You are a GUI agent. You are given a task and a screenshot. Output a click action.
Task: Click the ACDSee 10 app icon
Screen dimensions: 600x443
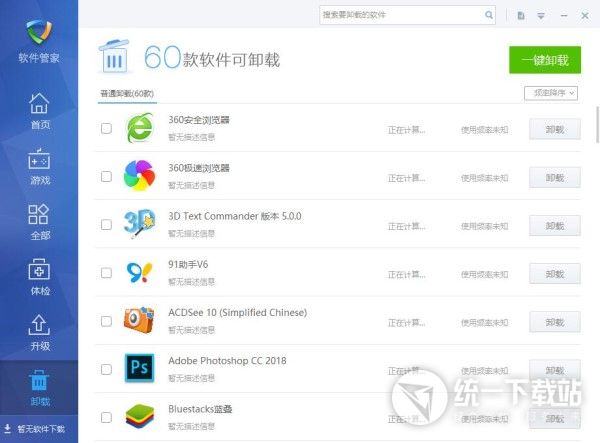tap(139, 319)
